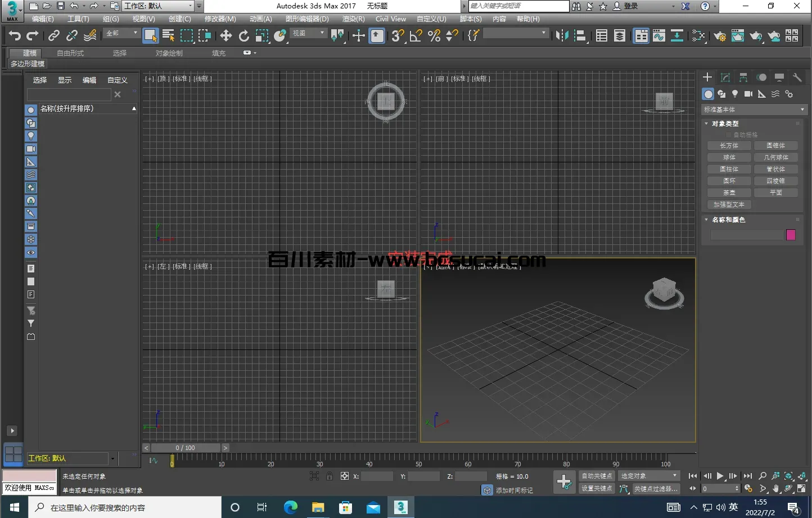Select the Bind to Space Warp tool
This screenshot has width=812, height=518.
click(90, 36)
